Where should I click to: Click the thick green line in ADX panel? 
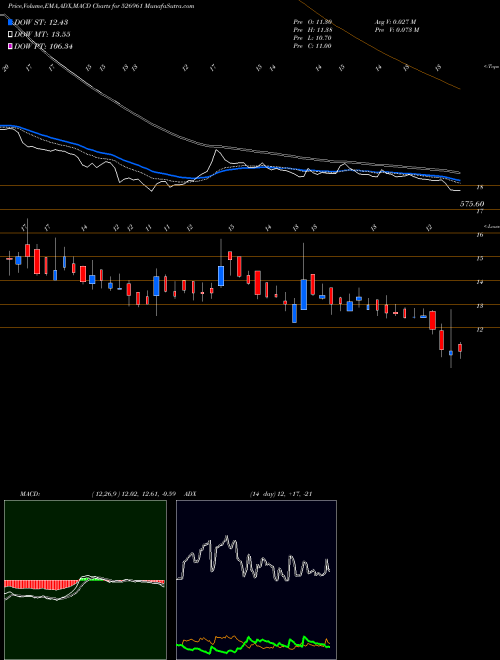tap(253, 646)
